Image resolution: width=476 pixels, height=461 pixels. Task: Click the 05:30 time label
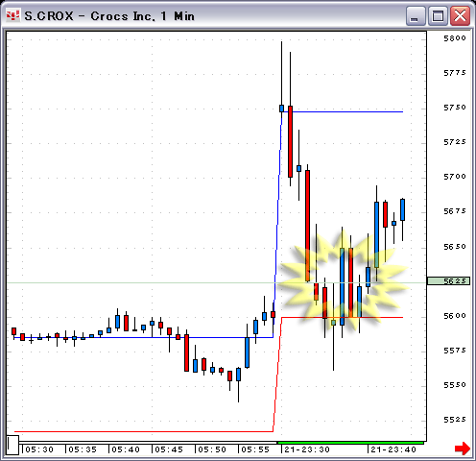tap(39, 449)
